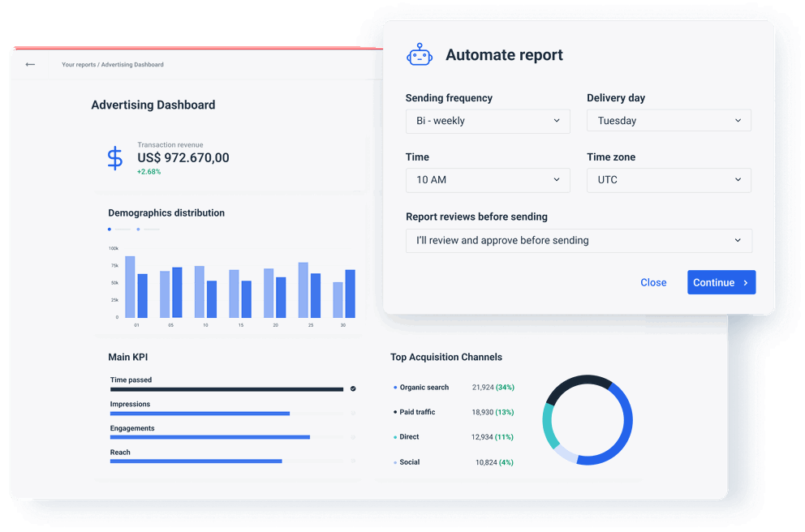Viewport: 805px width, 532px height.
Task: Click the back arrow icon
Action: point(29,64)
